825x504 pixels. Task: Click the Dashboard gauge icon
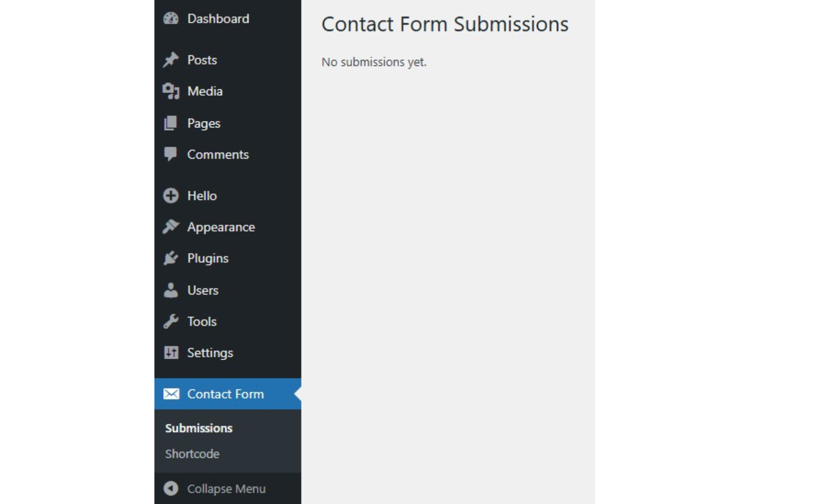(171, 19)
